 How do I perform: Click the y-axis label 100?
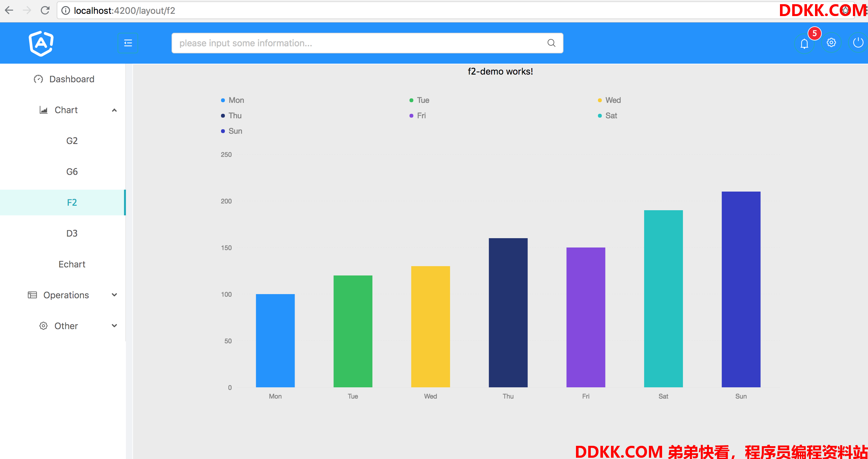(x=226, y=294)
